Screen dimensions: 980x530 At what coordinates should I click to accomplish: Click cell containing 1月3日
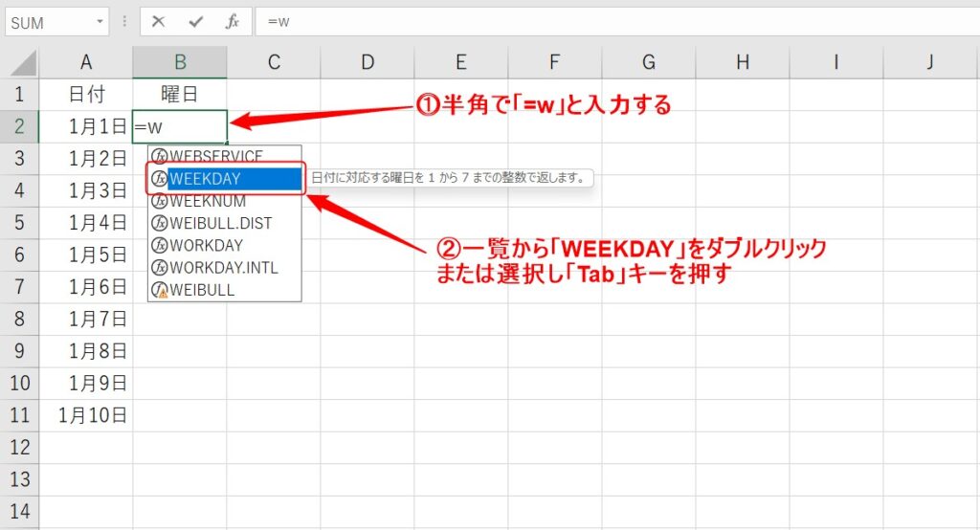pos(86,190)
